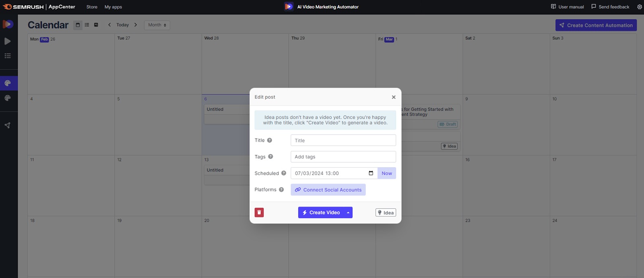This screenshot has height=278, width=644.
Task: Open the settings gear in the top bar
Action: pyautogui.click(x=640, y=7)
